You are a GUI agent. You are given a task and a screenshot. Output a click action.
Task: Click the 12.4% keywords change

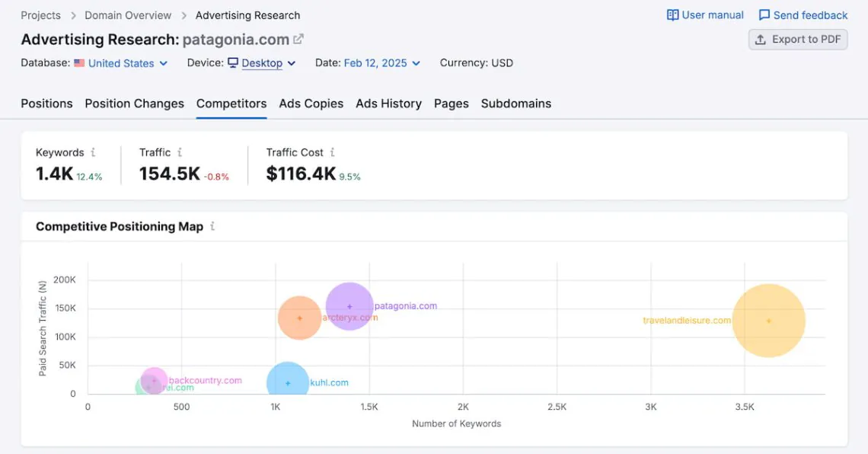pyautogui.click(x=89, y=177)
